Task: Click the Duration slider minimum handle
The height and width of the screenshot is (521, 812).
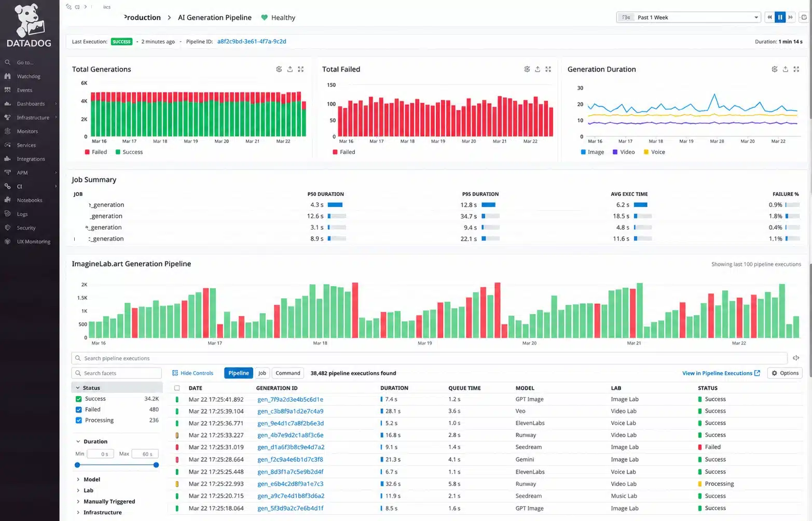Action: [x=77, y=465]
